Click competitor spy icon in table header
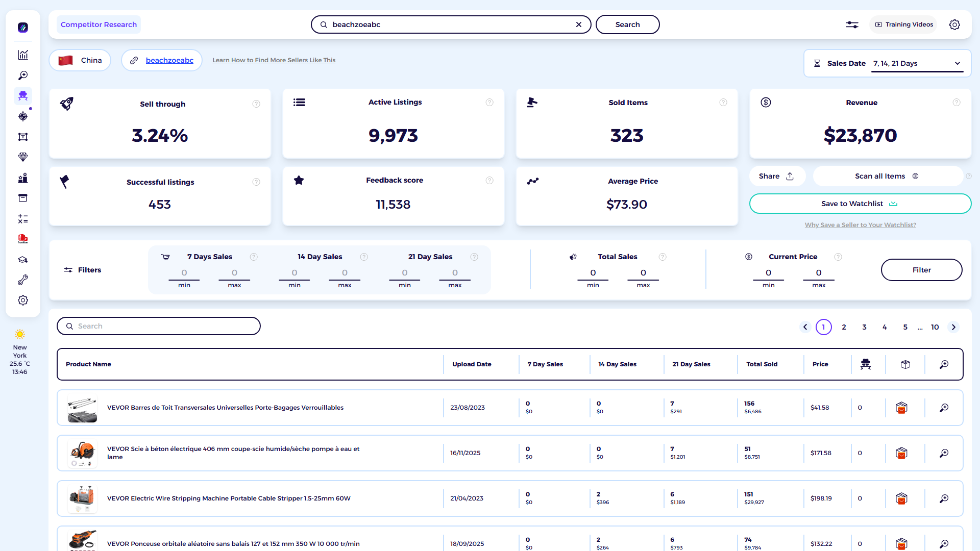 click(x=866, y=364)
